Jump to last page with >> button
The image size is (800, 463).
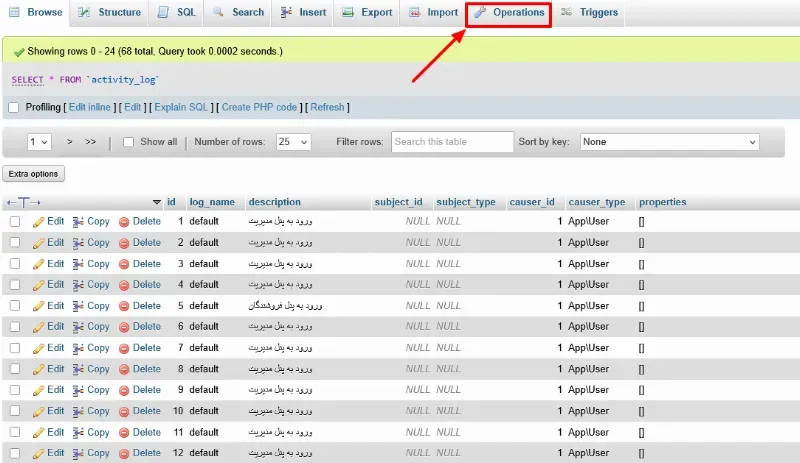click(90, 142)
